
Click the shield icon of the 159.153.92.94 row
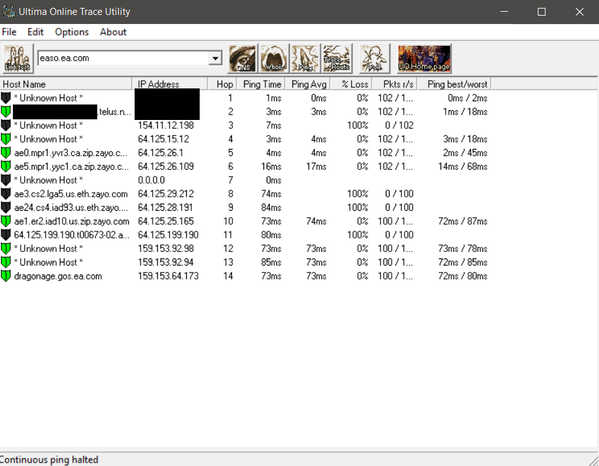[x=6, y=262]
